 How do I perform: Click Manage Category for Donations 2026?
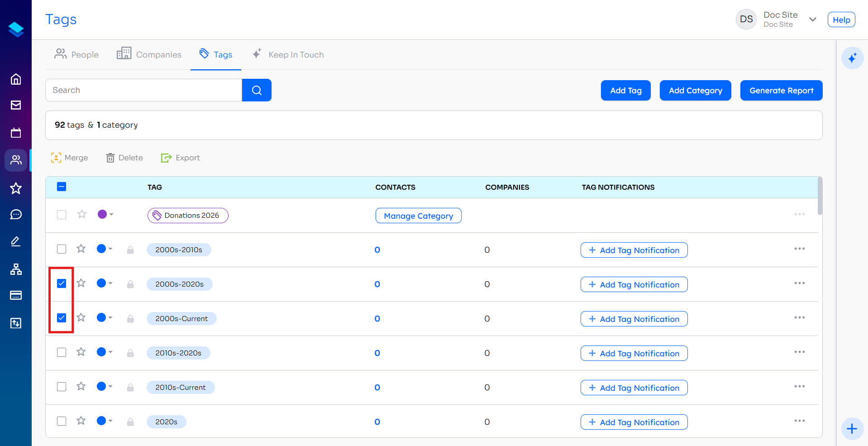click(418, 216)
